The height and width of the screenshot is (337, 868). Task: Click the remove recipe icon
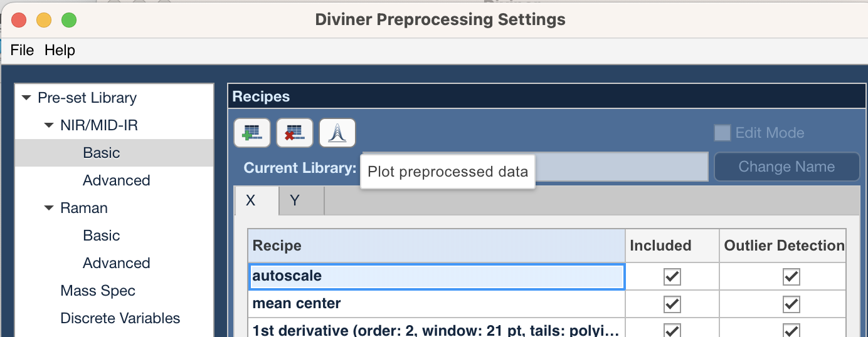(295, 133)
